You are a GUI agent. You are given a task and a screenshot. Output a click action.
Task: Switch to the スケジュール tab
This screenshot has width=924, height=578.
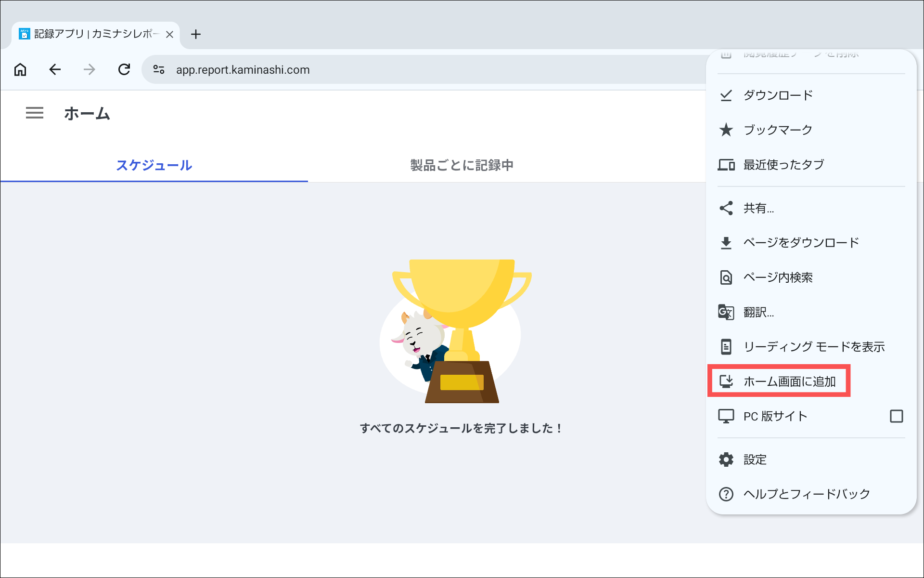[x=154, y=165]
